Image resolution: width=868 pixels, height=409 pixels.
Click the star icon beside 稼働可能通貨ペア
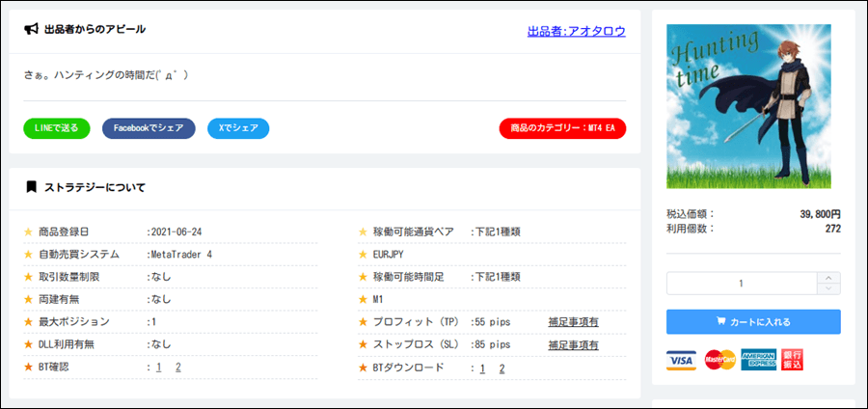364,232
